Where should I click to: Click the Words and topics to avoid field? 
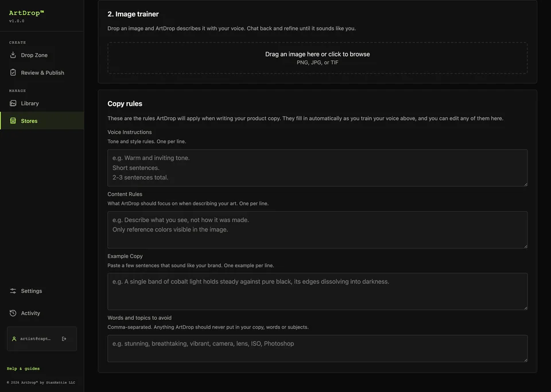pyautogui.click(x=317, y=348)
